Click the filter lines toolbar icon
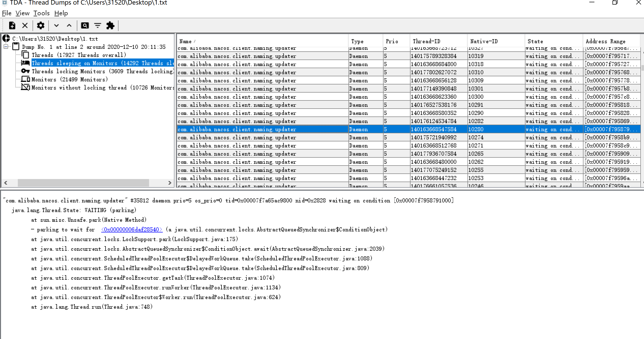 click(98, 25)
